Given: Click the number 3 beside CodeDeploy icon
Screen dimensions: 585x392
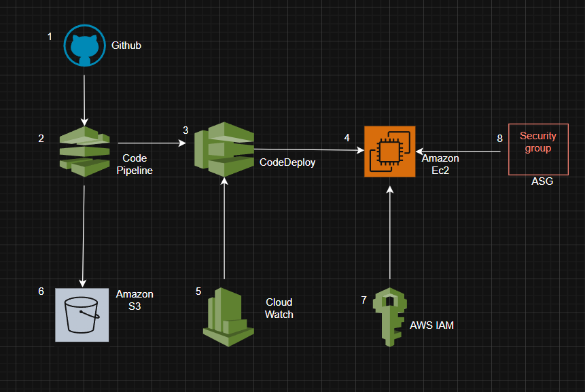Looking at the screenshot, I should click(x=185, y=130).
